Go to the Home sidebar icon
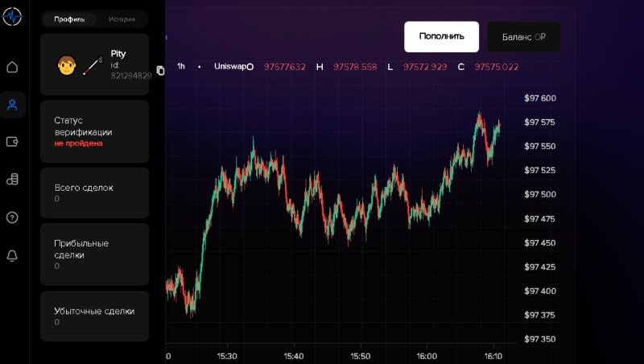 [x=12, y=67]
